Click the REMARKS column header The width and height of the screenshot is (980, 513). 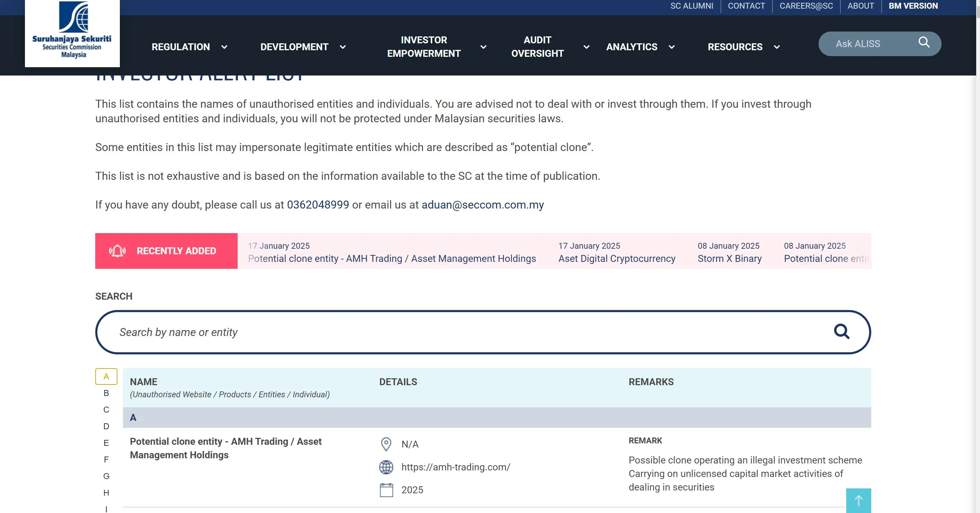651,382
